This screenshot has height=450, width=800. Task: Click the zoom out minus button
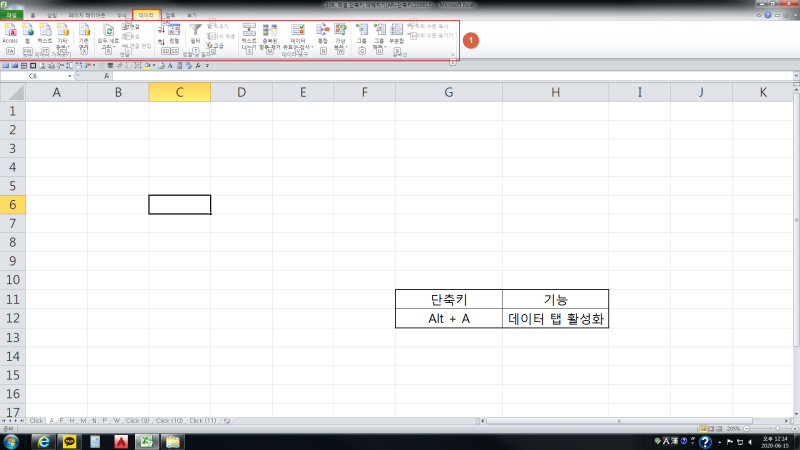(x=746, y=429)
